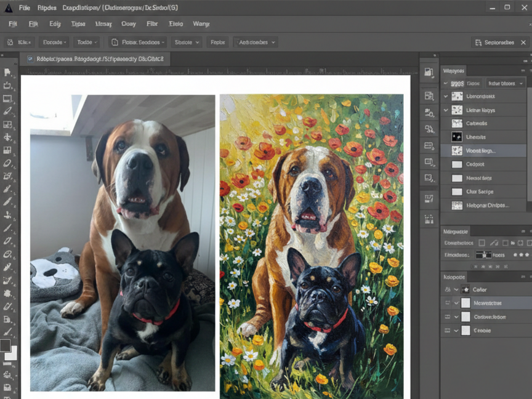Select the Voomt llogp layer row

(483, 151)
